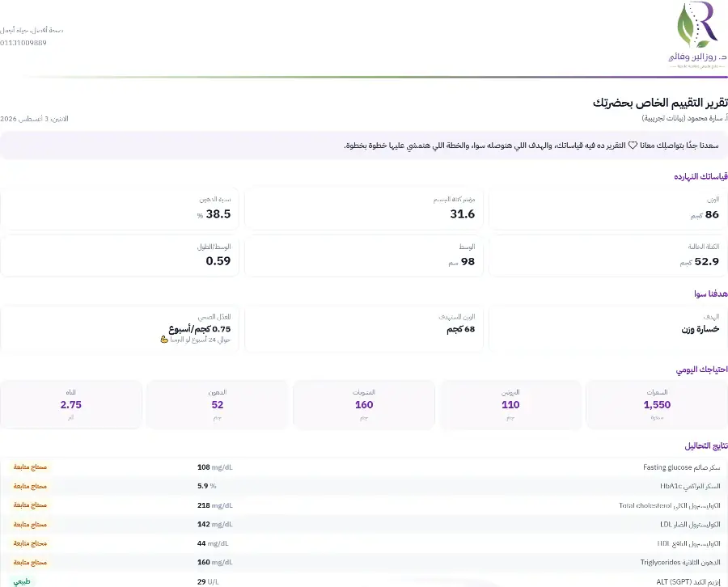The image size is (728, 587).
Task: Click the green 'طبيعي' badge in the ALT row
Action: coord(22,581)
